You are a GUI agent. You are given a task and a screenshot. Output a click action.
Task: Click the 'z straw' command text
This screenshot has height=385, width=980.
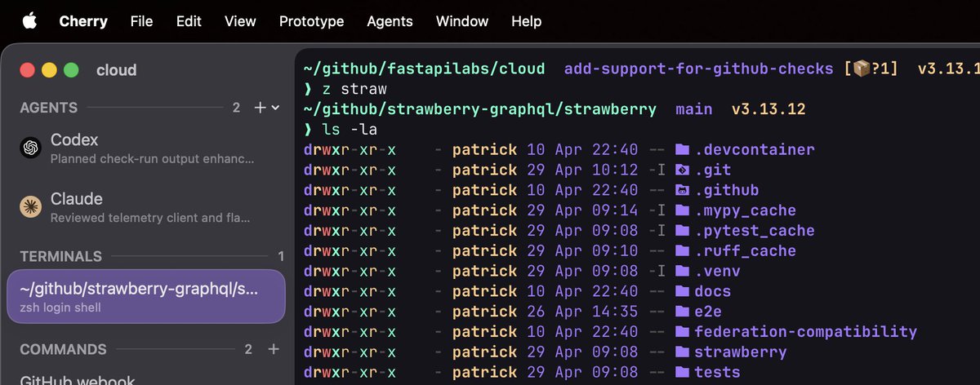[354, 89]
